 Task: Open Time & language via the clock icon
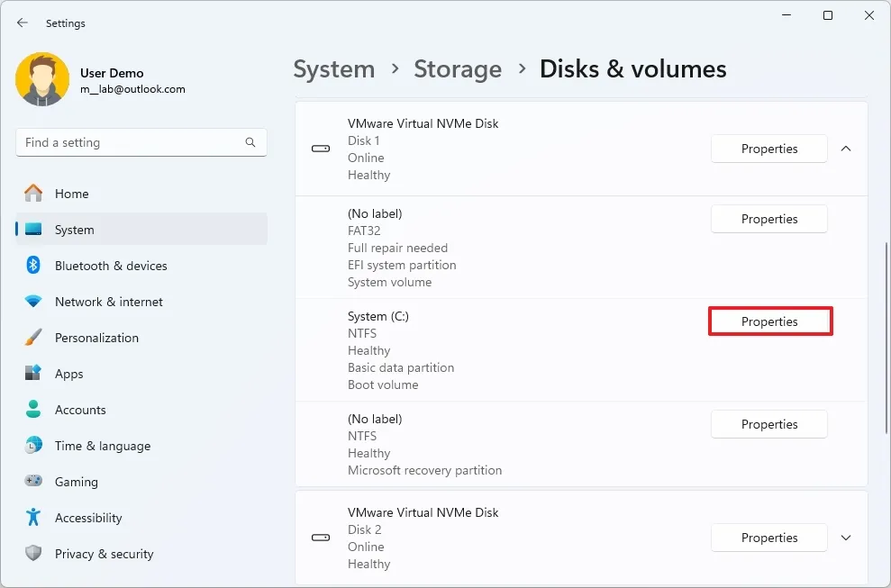34,446
